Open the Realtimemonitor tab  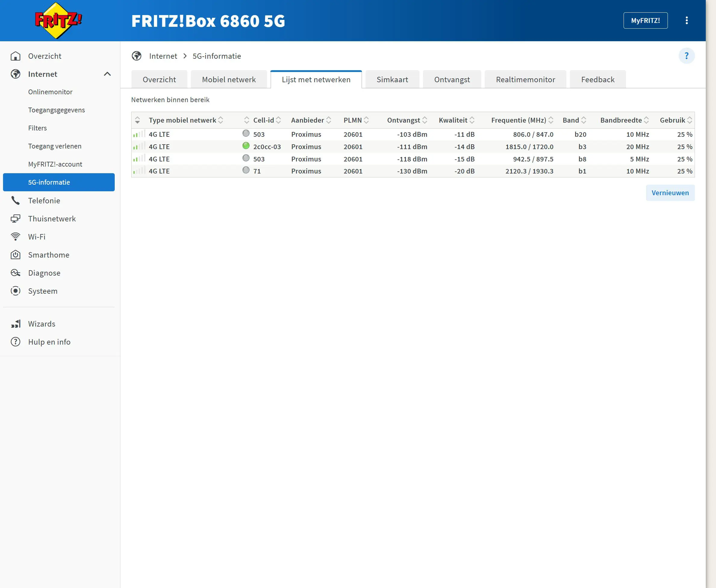[x=525, y=79]
